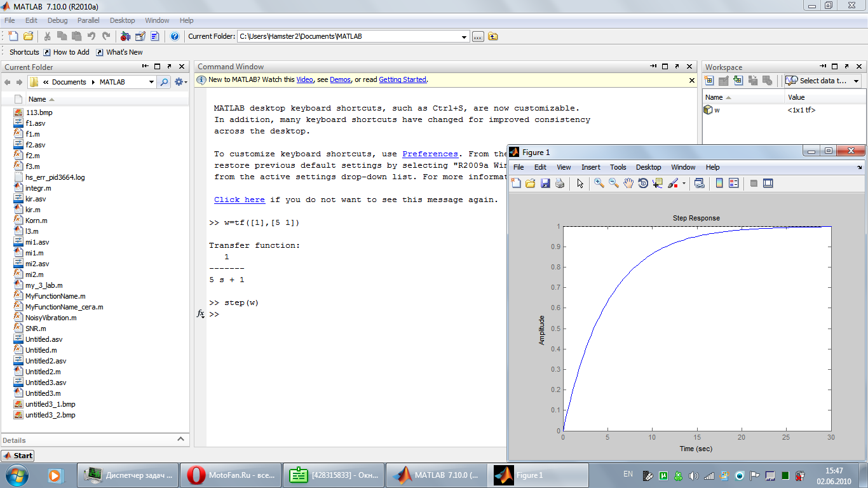Image resolution: width=868 pixels, height=488 pixels.
Task: Create new figure icon in Figure 1
Action: pos(516,183)
